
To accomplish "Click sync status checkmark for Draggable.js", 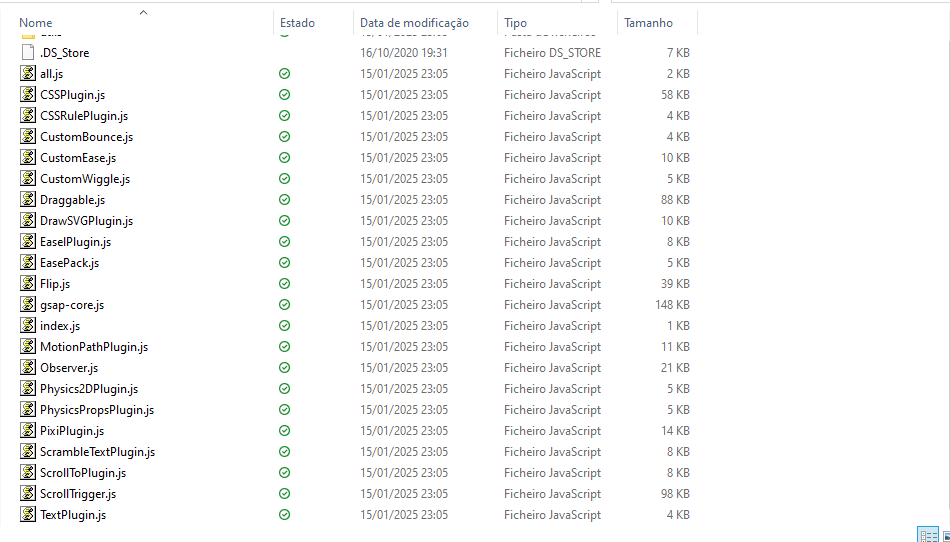I will coord(284,200).
